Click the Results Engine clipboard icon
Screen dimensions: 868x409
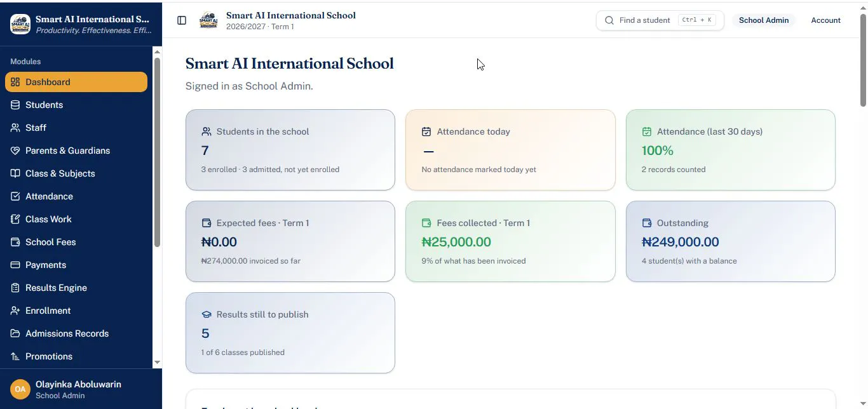[15, 288]
